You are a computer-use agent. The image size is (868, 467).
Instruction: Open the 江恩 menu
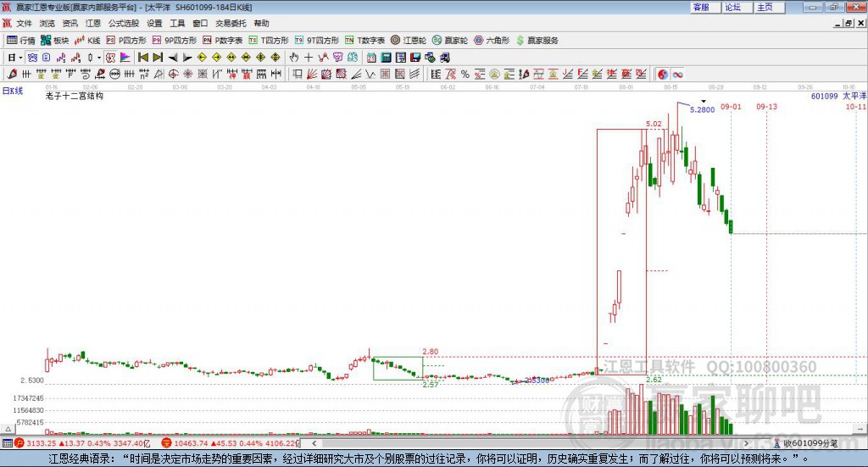click(x=93, y=23)
